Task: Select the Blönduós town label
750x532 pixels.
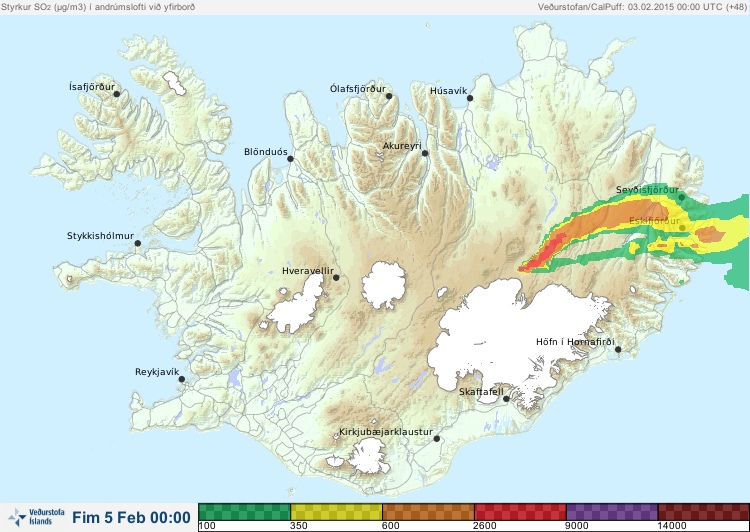Action: click(x=265, y=152)
